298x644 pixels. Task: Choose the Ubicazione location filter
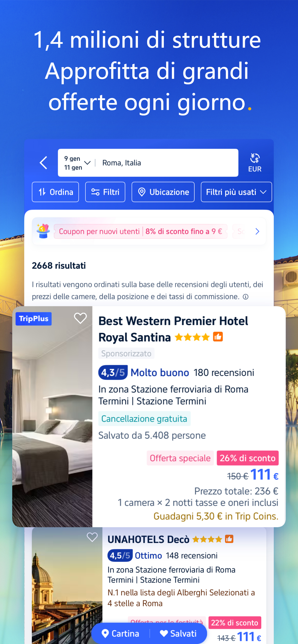point(163,192)
